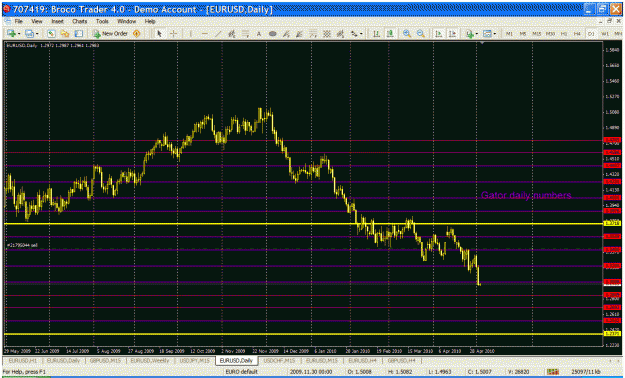Pick the Horizontal Line drawing tool
This screenshot has height=378, width=625.
pyautogui.click(x=204, y=34)
